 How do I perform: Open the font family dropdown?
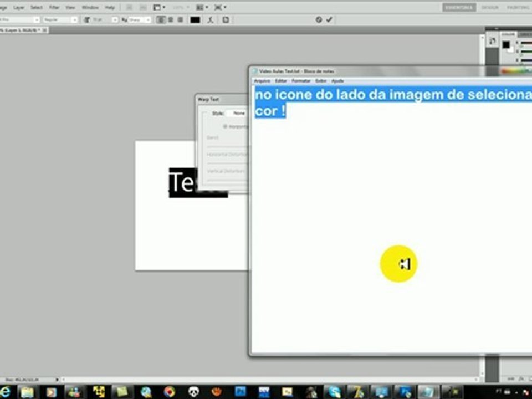click(19, 20)
